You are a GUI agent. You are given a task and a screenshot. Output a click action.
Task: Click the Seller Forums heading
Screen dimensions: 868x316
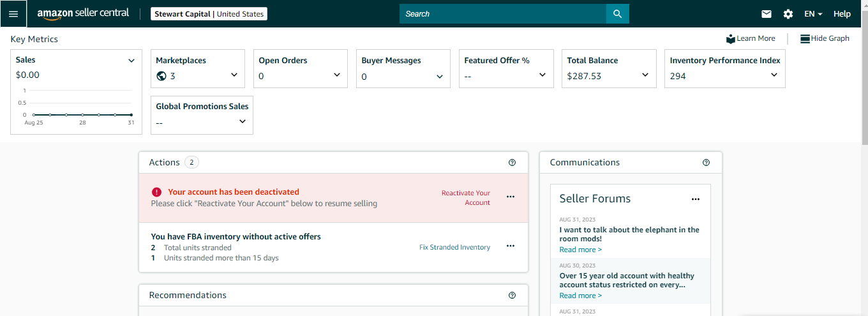[x=595, y=199]
